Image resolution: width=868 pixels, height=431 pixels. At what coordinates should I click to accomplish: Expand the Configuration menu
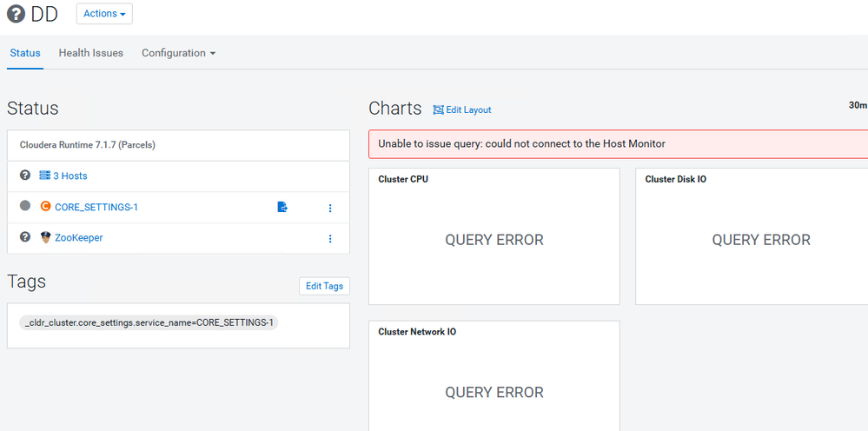point(179,53)
